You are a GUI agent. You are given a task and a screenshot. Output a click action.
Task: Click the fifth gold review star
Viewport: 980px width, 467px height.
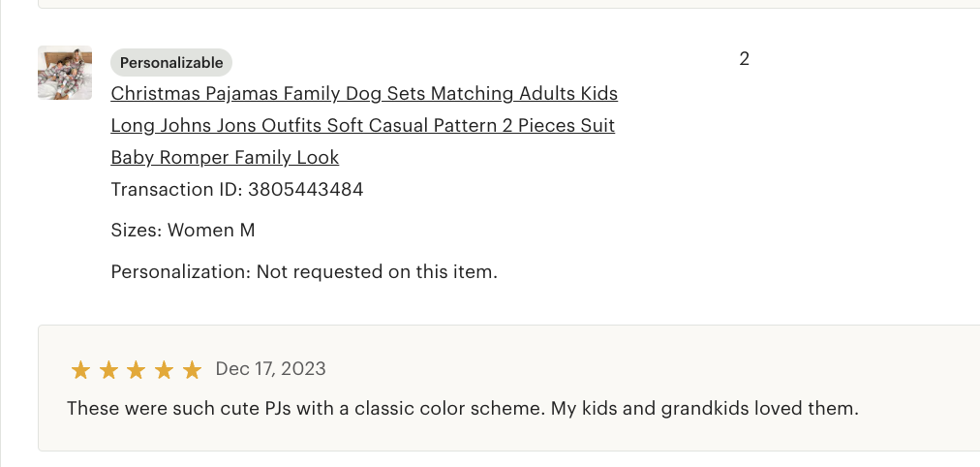[x=192, y=370]
